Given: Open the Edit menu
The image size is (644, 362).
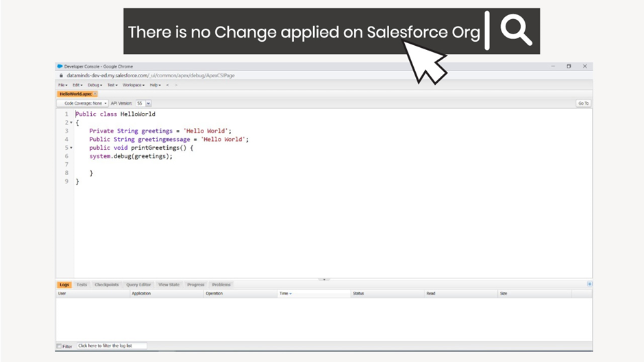Looking at the screenshot, I should (77, 85).
